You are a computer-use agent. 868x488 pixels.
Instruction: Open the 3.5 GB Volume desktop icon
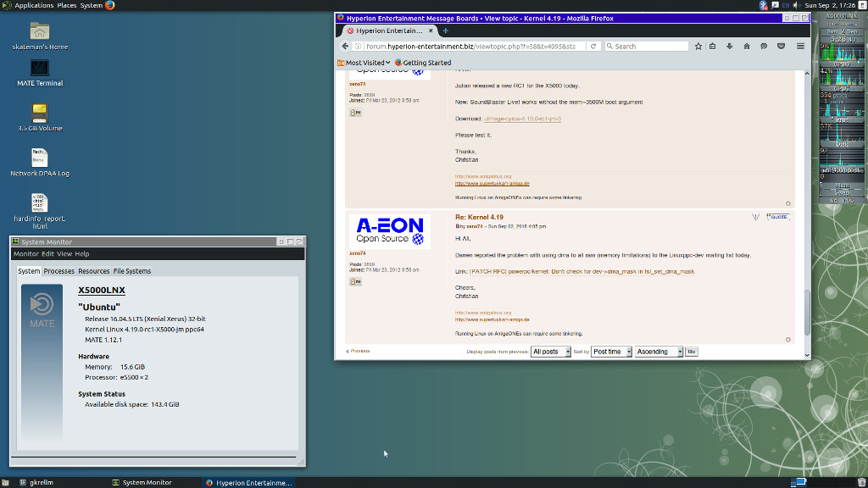click(40, 117)
